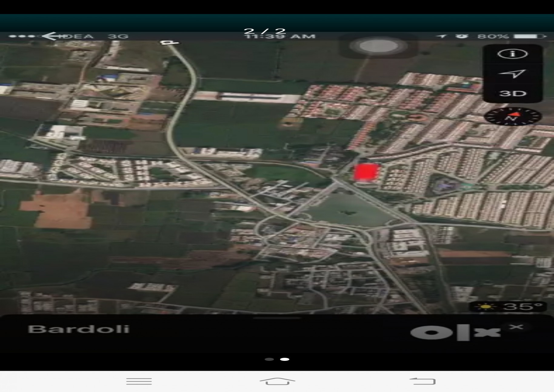Viewport: 554px width, 392px height.
Task: Switch to the first image page dot
Action: [269, 359]
